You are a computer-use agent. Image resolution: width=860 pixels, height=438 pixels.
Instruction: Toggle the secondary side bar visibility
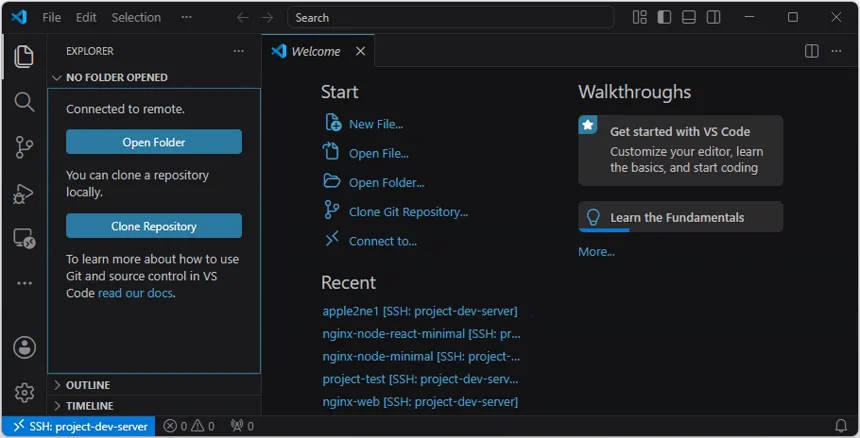pyautogui.click(x=714, y=18)
